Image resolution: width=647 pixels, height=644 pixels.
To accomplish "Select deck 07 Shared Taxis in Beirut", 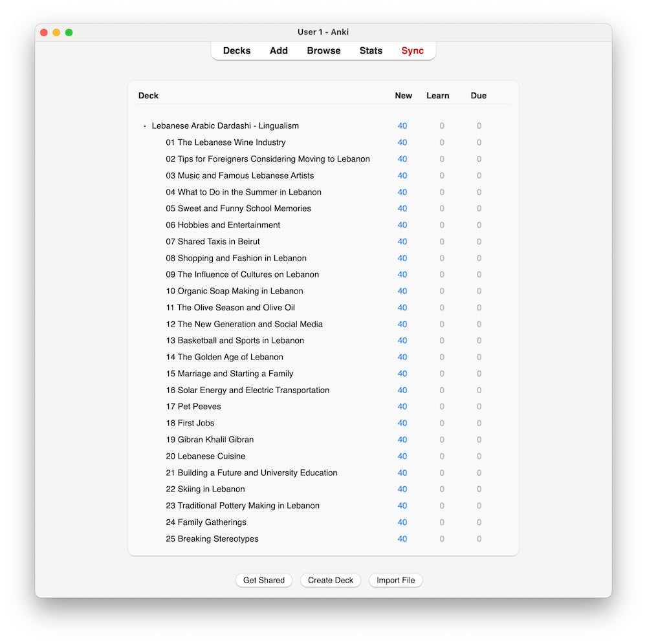I will click(212, 241).
